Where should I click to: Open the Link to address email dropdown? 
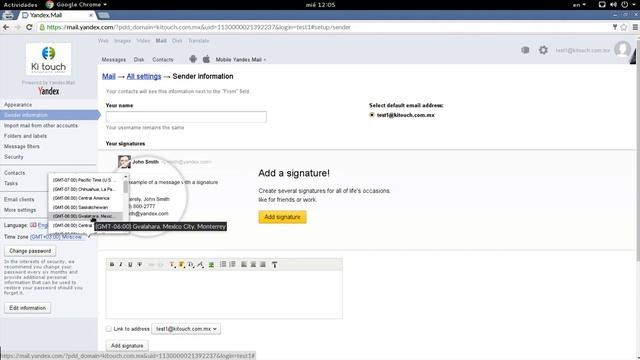tap(186, 329)
